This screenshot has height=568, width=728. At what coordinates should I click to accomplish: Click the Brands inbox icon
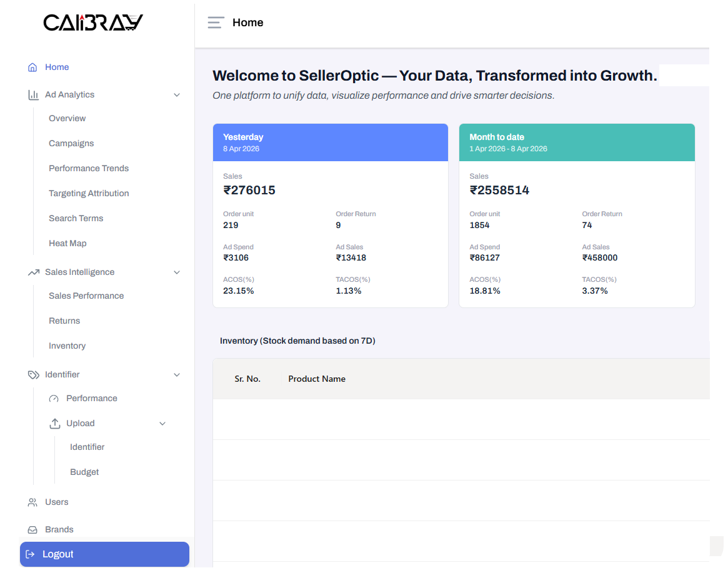32,530
